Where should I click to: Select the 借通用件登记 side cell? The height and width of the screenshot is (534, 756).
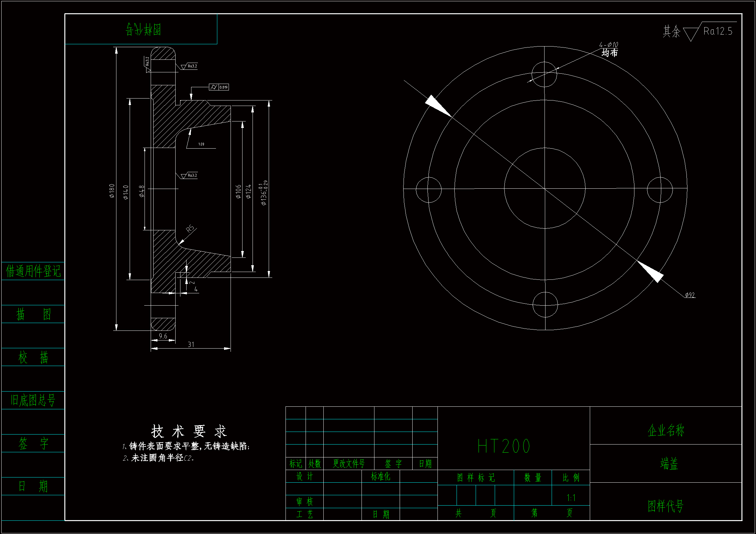pyautogui.click(x=33, y=271)
